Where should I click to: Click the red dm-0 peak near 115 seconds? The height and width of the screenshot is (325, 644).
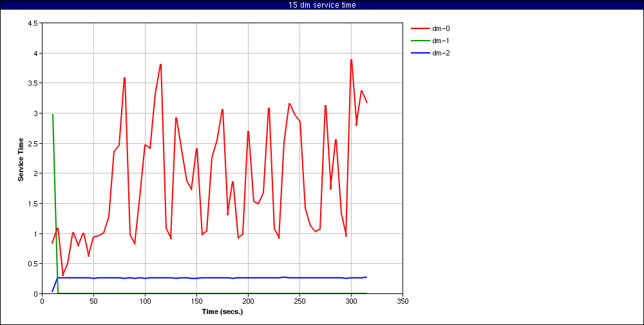coord(160,64)
